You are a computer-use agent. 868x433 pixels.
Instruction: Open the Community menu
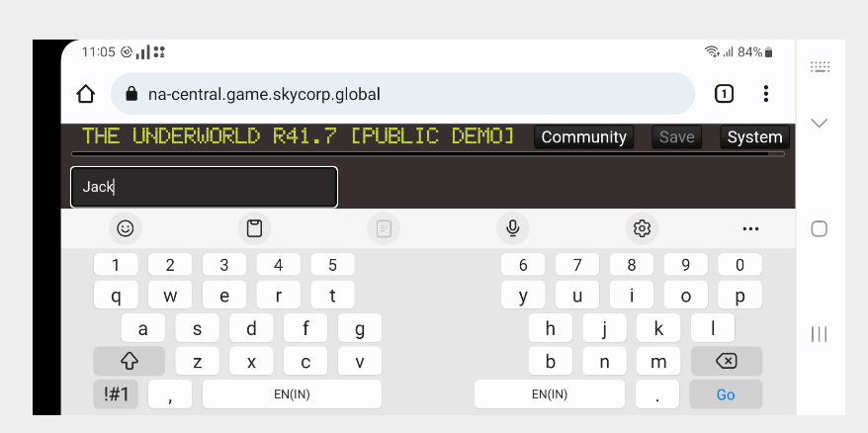pyautogui.click(x=583, y=137)
